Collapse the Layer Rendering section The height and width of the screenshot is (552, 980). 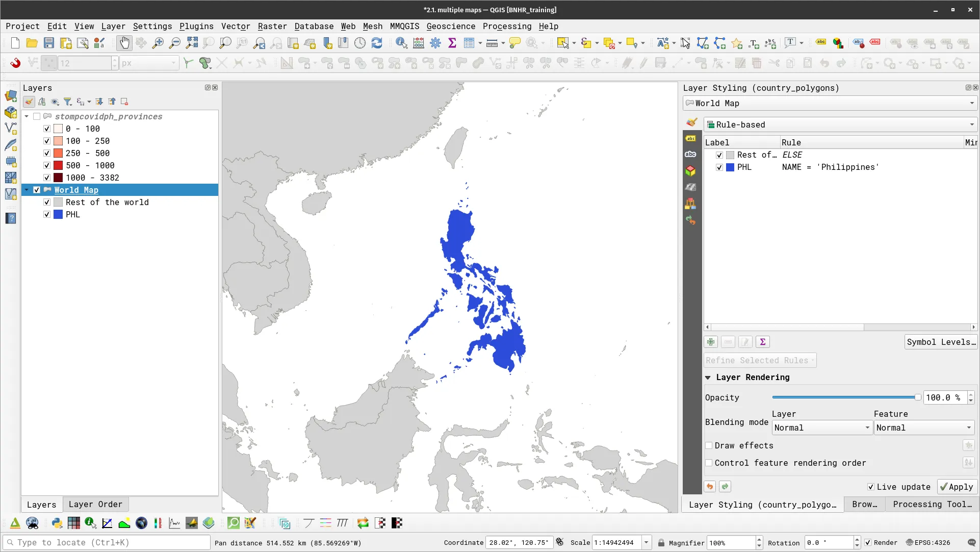(708, 378)
